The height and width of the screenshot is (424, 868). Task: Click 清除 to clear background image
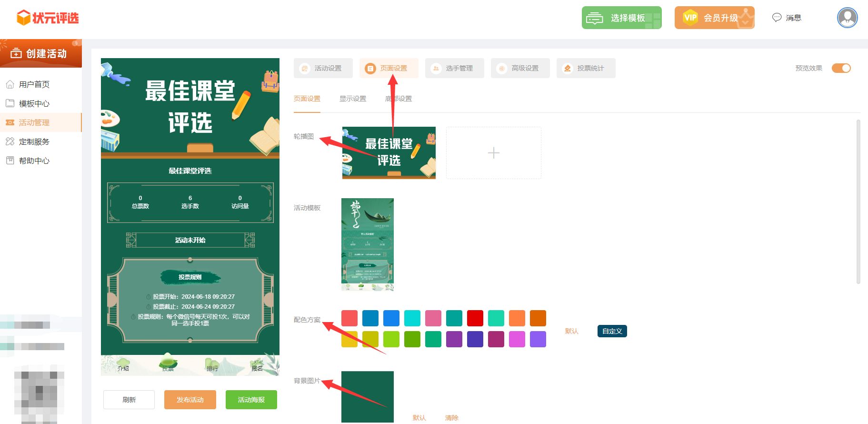pyautogui.click(x=451, y=418)
